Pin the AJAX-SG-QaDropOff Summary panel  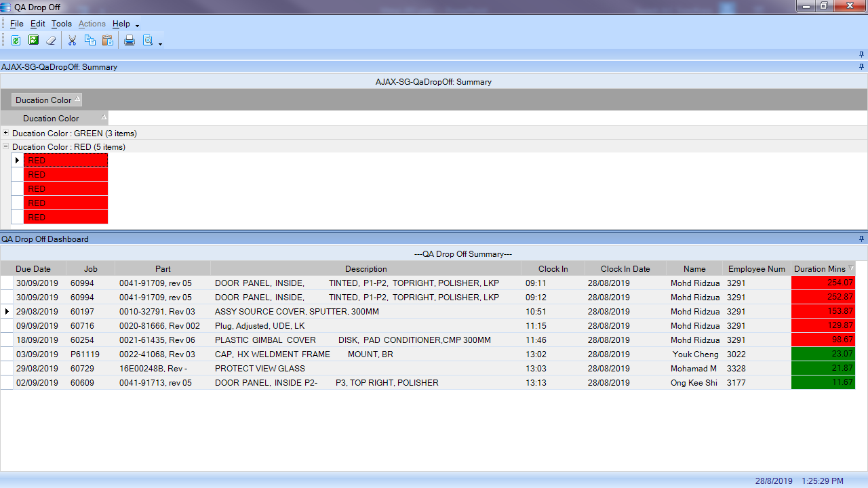click(862, 67)
